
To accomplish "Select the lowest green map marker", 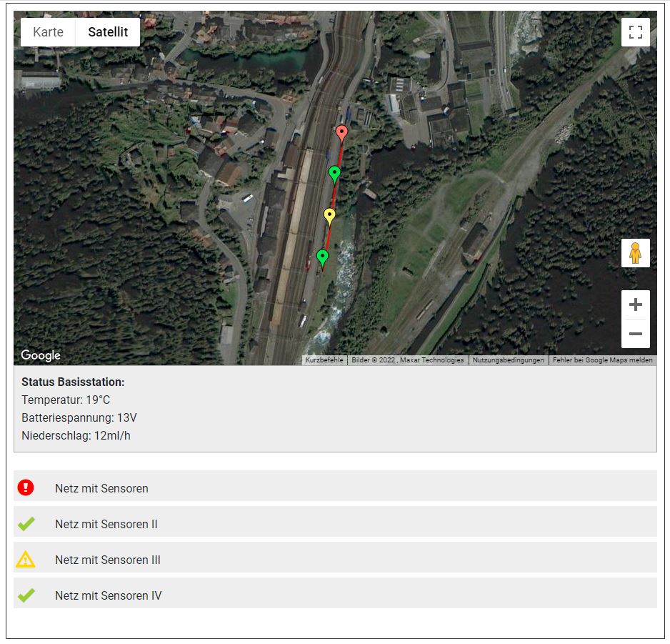I will pos(322,256).
